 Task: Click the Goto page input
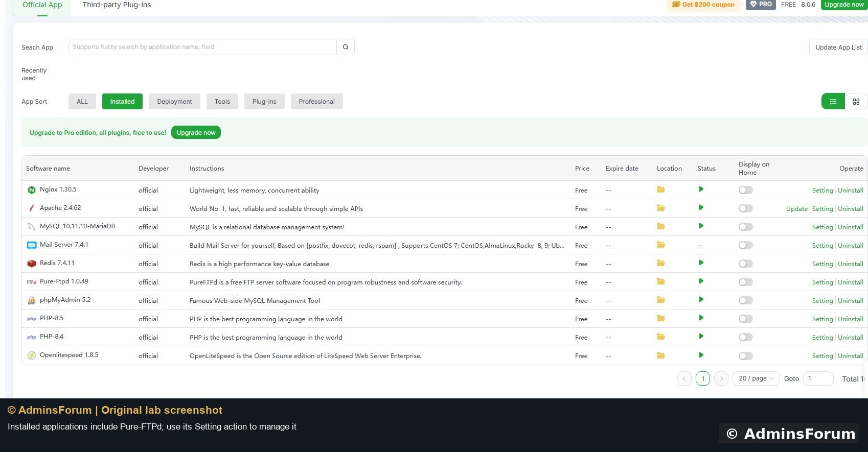click(x=818, y=378)
